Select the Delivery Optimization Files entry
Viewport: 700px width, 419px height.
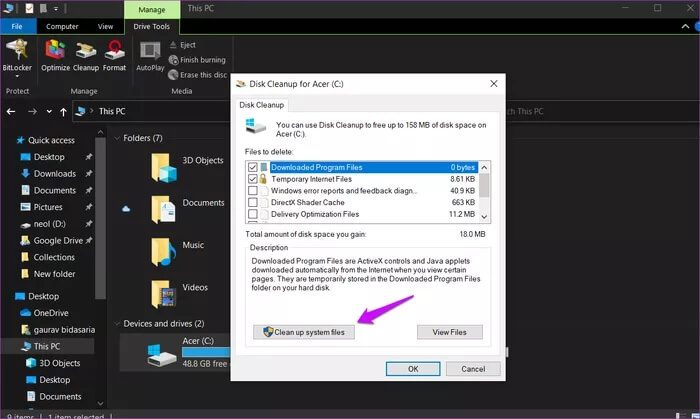click(x=315, y=214)
